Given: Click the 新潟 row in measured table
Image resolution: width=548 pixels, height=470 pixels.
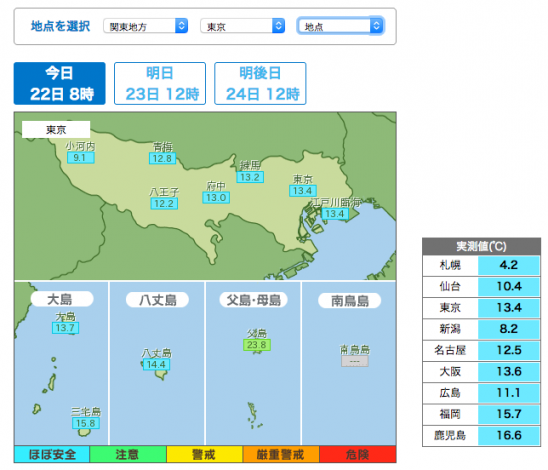Looking at the screenshot, I should point(481,329).
